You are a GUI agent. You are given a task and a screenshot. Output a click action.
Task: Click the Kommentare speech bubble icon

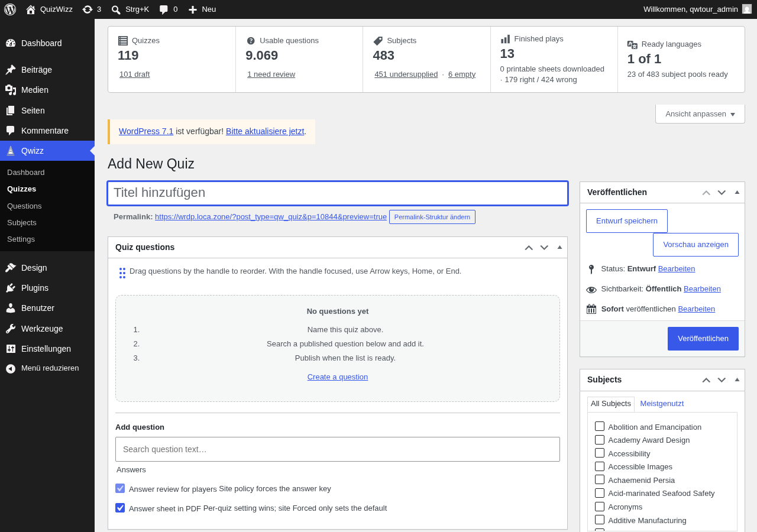pos(11,131)
